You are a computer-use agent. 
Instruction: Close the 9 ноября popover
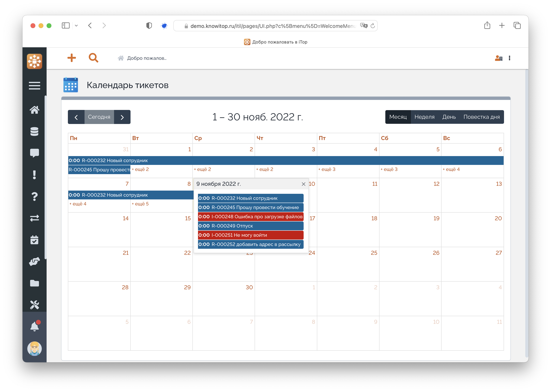pyautogui.click(x=303, y=184)
